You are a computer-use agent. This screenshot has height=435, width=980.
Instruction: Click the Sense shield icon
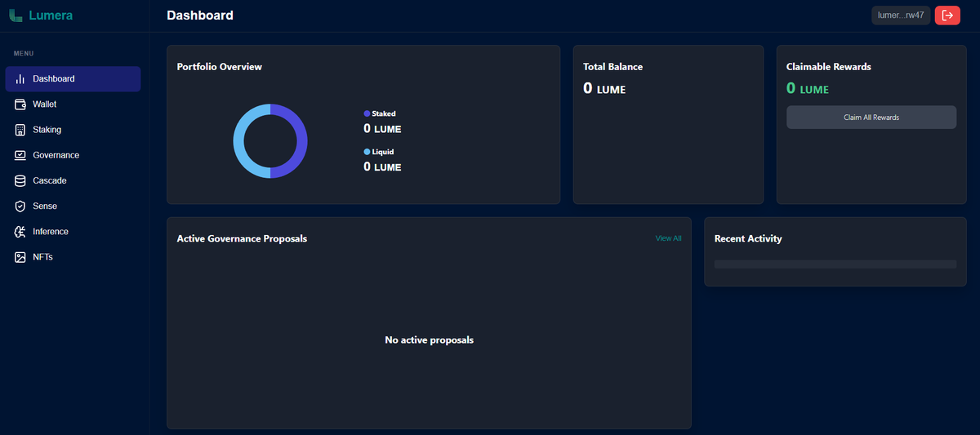(x=20, y=206)
